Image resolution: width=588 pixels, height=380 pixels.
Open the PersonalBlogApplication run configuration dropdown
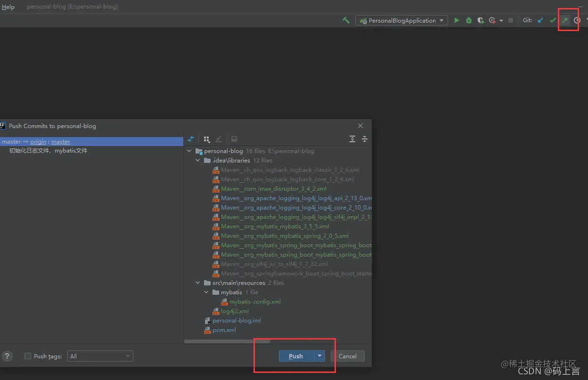pos(401,20)
